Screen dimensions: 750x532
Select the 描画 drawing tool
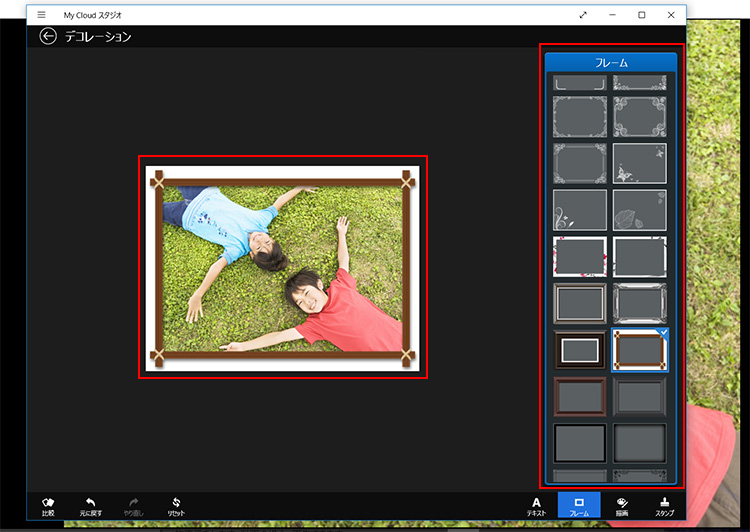(621, 505)
